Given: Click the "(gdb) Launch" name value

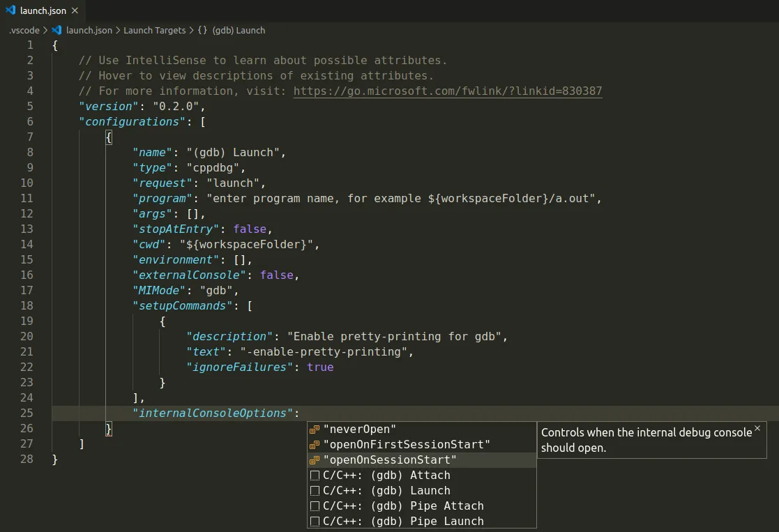Looking at the screenshot, I should pyautogui.click(x=234, y=153).
